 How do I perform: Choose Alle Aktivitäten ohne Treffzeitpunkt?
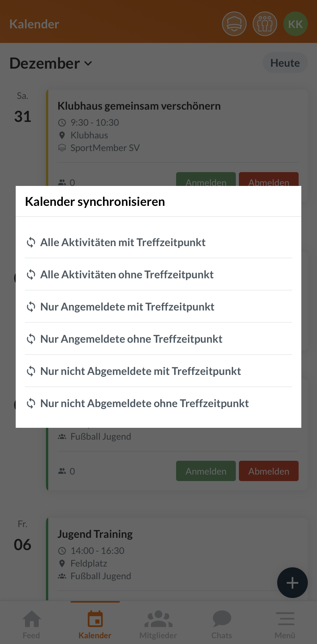[x=127, y=274]
